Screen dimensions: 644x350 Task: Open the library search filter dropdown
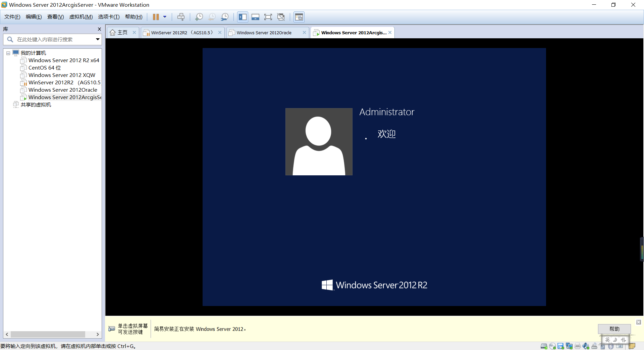click(98, 39)
